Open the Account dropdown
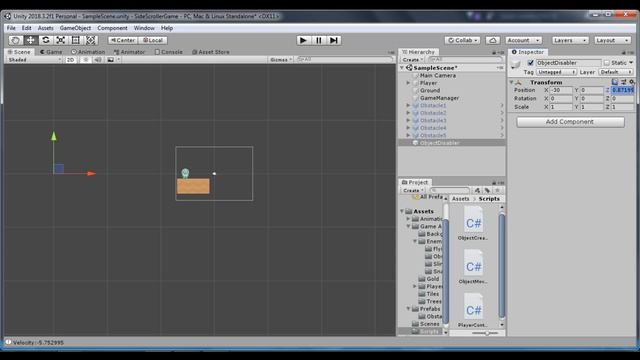 pyautogui.click(x=523, y=40)
